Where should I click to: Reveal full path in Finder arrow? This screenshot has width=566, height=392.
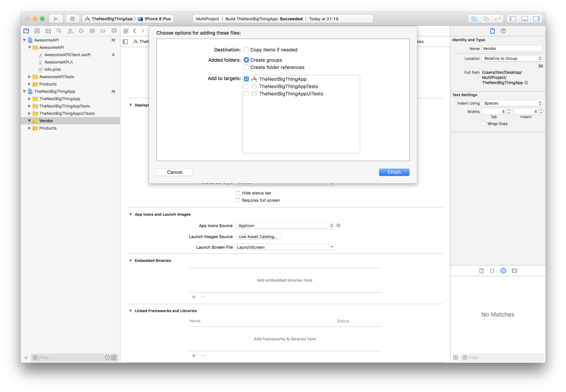pos(526,83)
